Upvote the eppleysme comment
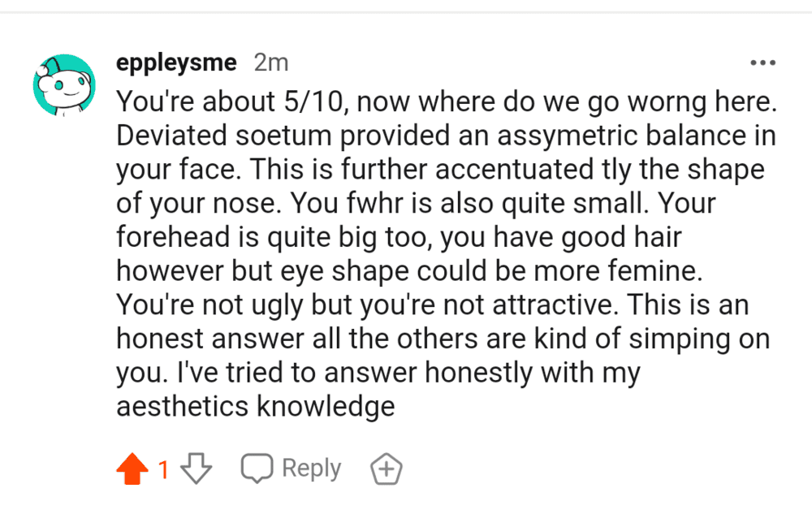The width and height of the screenshot is (812, 514). click(x=133, y=469)
